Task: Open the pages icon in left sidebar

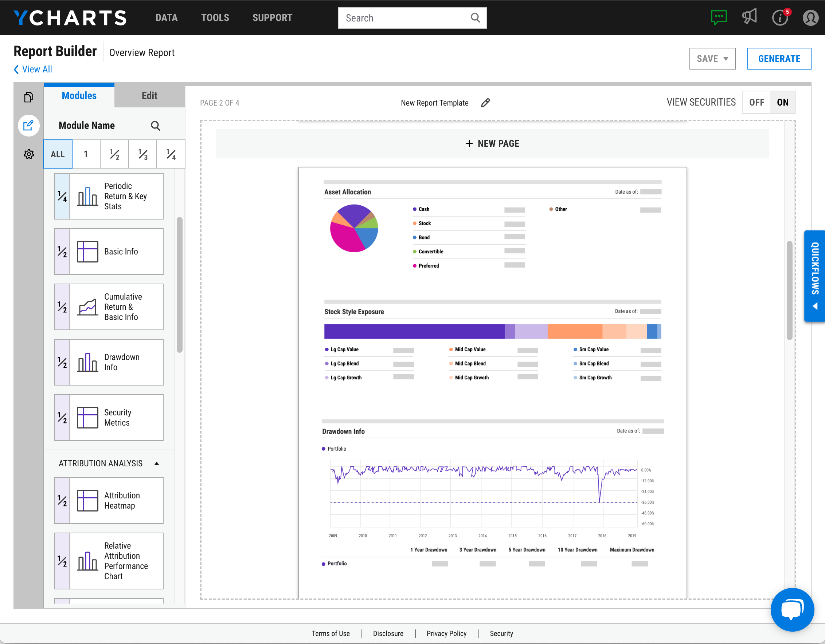Action: [29, 97]
